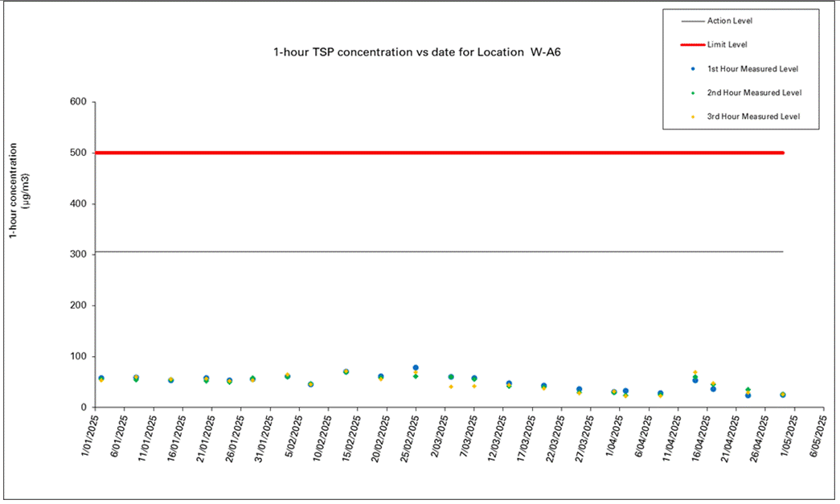
Task: Click the "2nd Hour Measured Level" legend entry
Action: coord(753,93)
